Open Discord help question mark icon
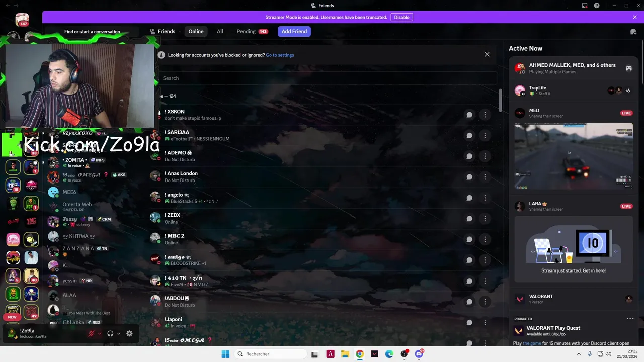644x362 pixels. [x=597, y=6]
